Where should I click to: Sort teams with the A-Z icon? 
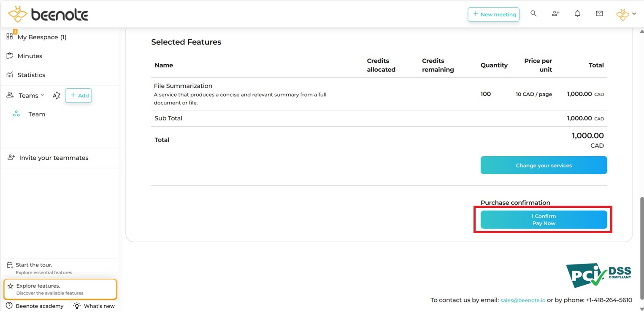tap(57, 95)
